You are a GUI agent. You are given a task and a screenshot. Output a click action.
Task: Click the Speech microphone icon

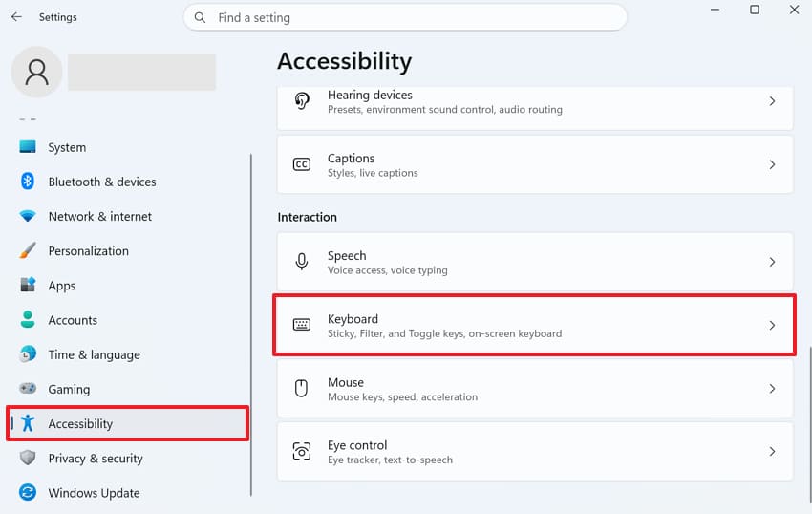(302, 262)
